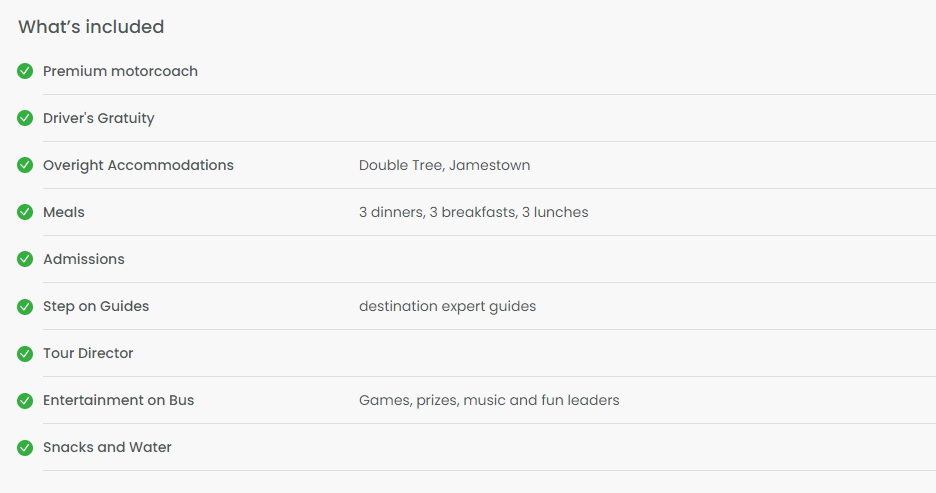Screen dimensions: 936x493
Task: Click "3 dinners, 3 breakfasts, 3 lunches" text
Action: click(x=473, y=212)
